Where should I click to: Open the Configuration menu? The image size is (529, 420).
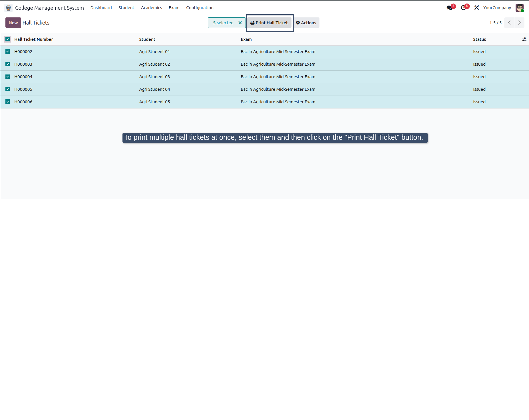pyautogui.click(x=200, y=8)
